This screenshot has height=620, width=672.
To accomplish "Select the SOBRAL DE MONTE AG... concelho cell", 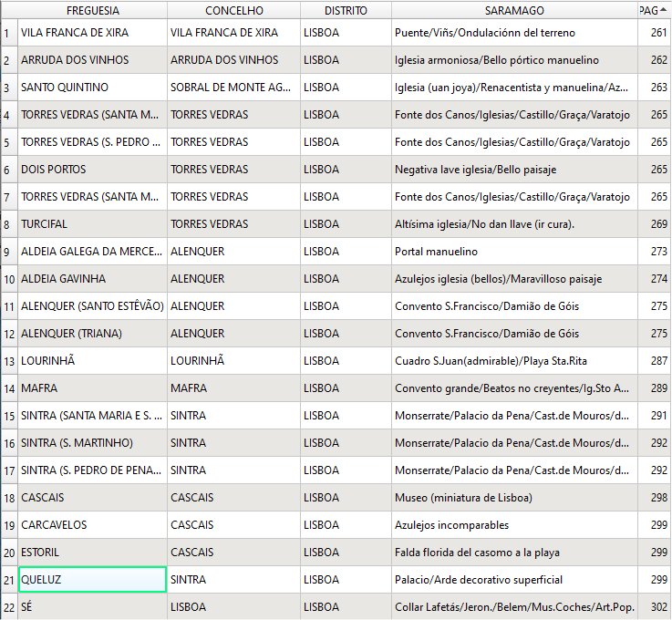I will click(233, 88).
